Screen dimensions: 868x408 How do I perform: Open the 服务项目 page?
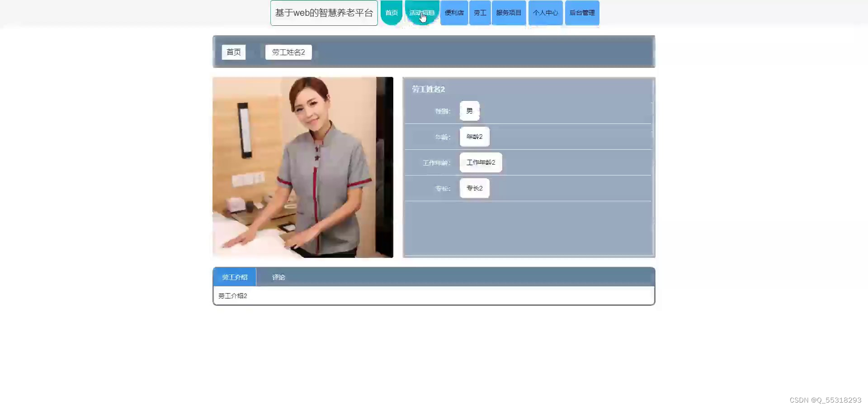coord(509,13)
